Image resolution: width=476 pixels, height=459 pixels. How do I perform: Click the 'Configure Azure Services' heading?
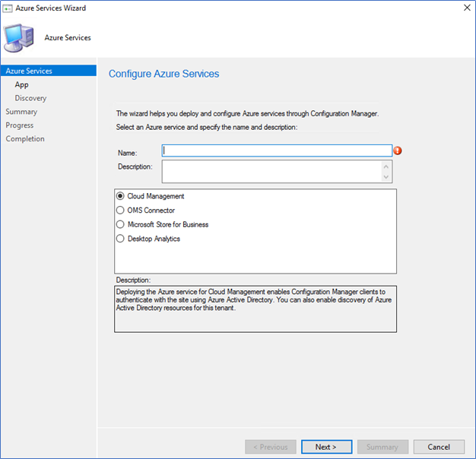tap(164, 74)
